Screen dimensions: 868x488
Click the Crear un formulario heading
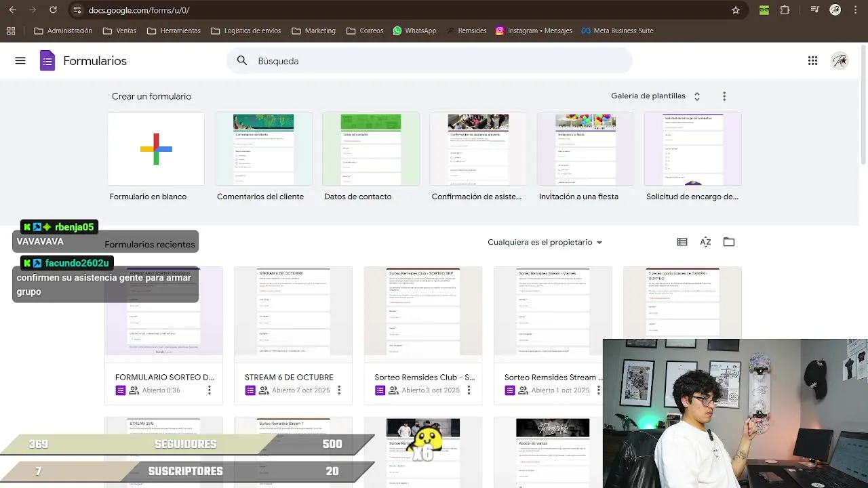(x=151, y=96)
